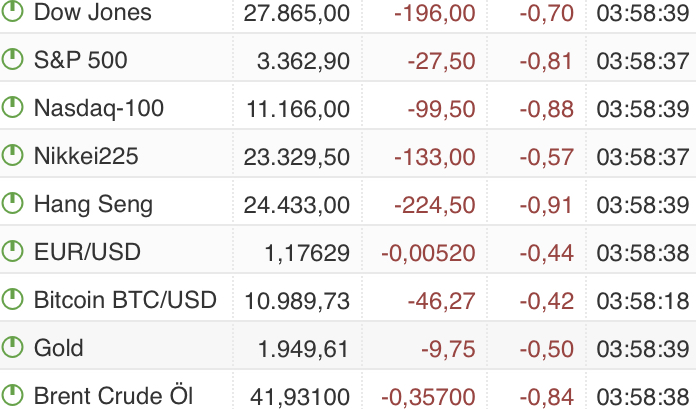Select the Nikkei225 index name
Screen dimensions: 696x409
[86, 156]
